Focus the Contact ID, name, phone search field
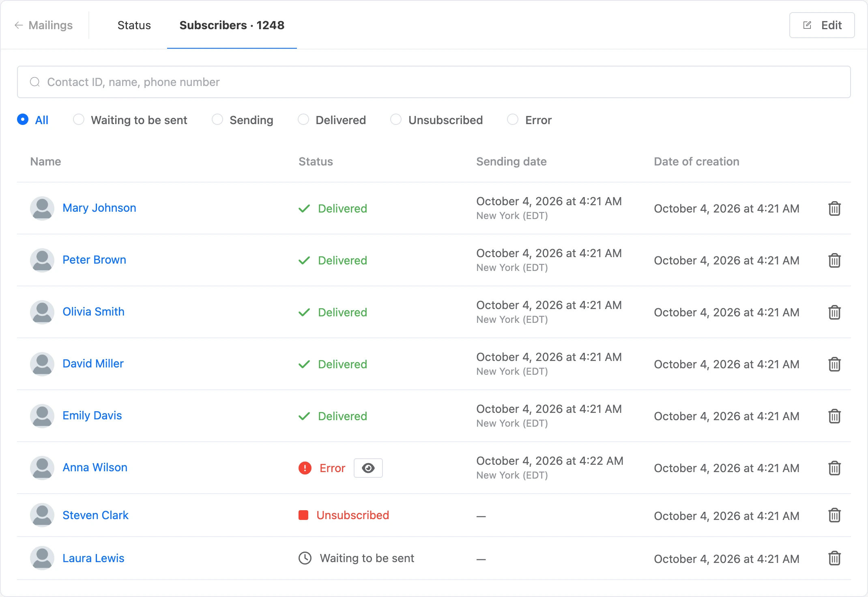Viewport: 868px width, 597px height. (434, 82)
